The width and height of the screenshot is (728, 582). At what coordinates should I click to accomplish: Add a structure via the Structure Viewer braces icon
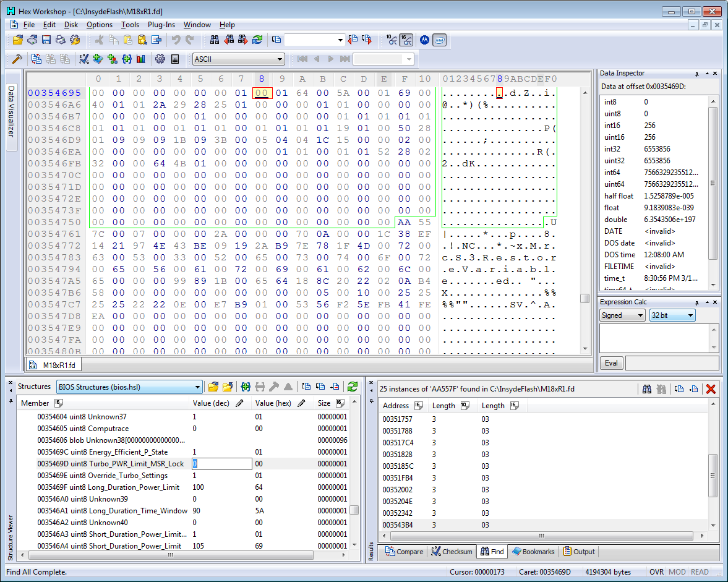pyautogui.click(x=246, y=387)
